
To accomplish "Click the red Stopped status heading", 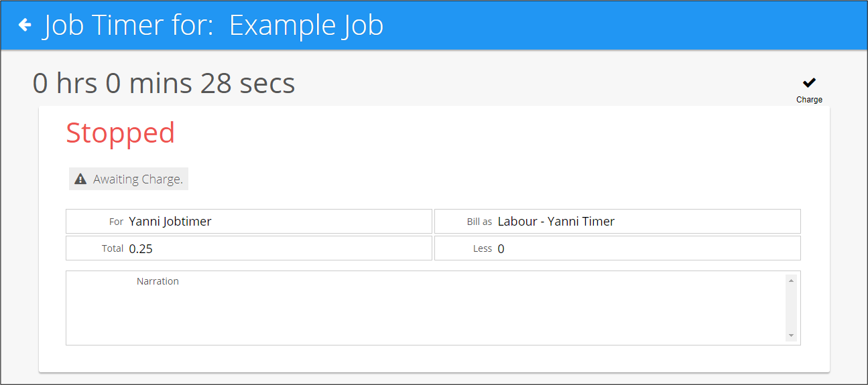I will [x=121, y=133].
